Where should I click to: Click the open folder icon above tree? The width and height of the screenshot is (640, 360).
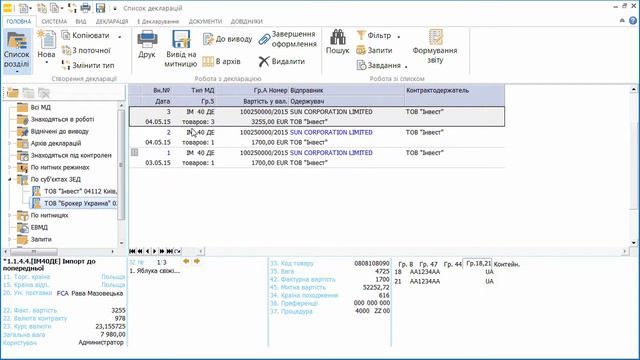[13, 93]
